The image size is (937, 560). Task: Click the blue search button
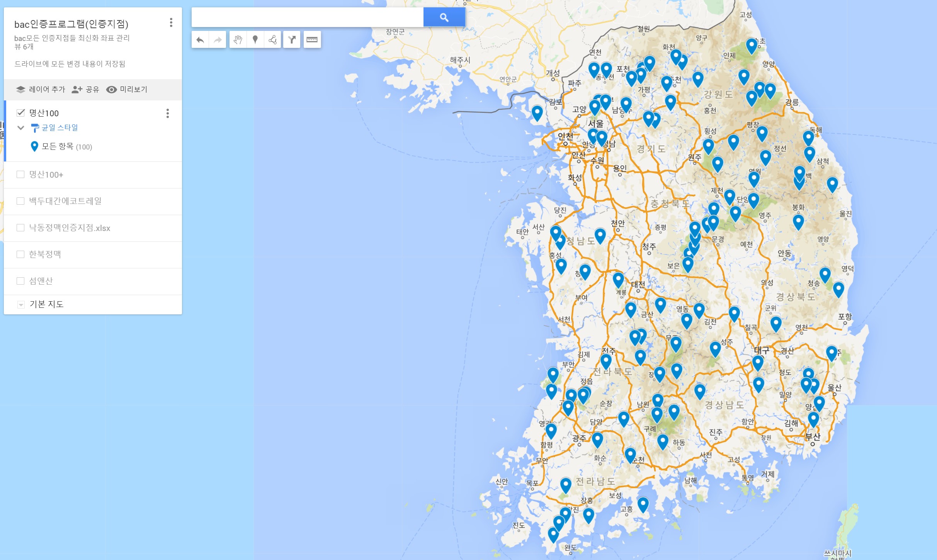pyautogui.click(x=444, y=17)
